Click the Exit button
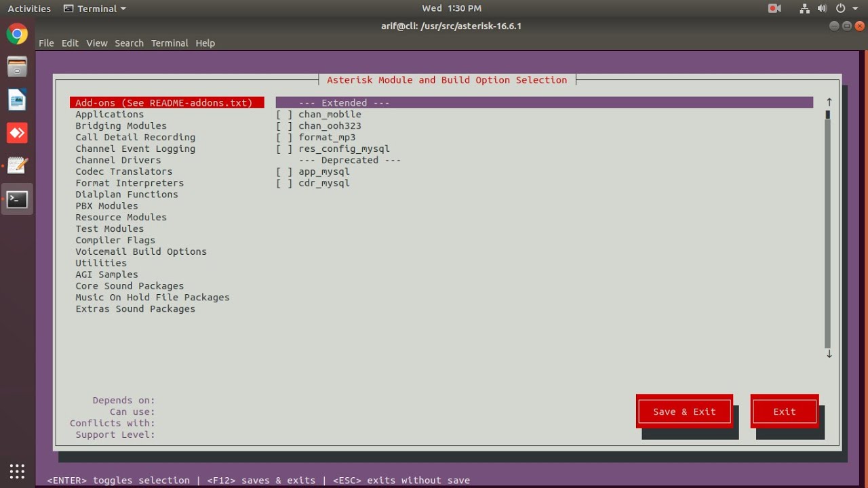Viewport: 868px width, 488px height. pyautogui.click(x=785, y=411)
